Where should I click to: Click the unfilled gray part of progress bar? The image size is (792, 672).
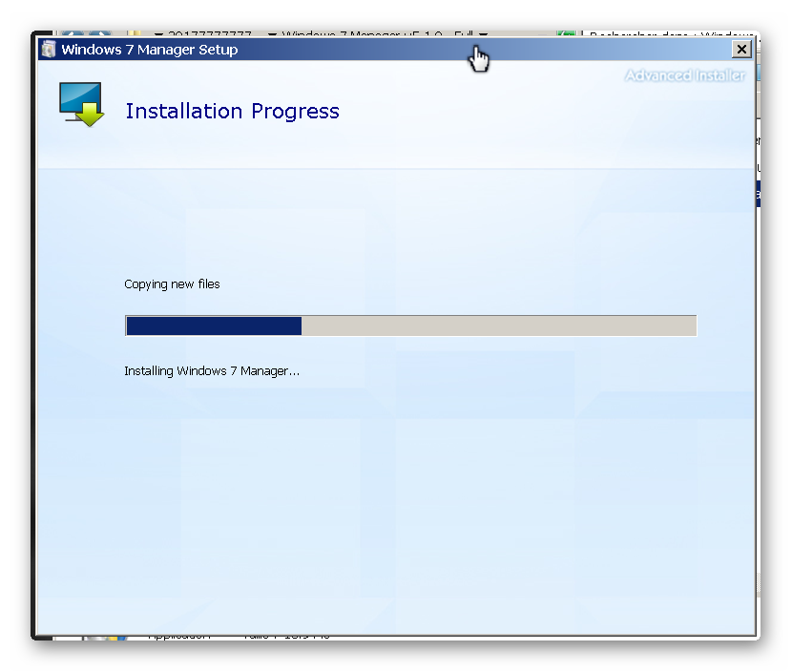pos(498,325)
